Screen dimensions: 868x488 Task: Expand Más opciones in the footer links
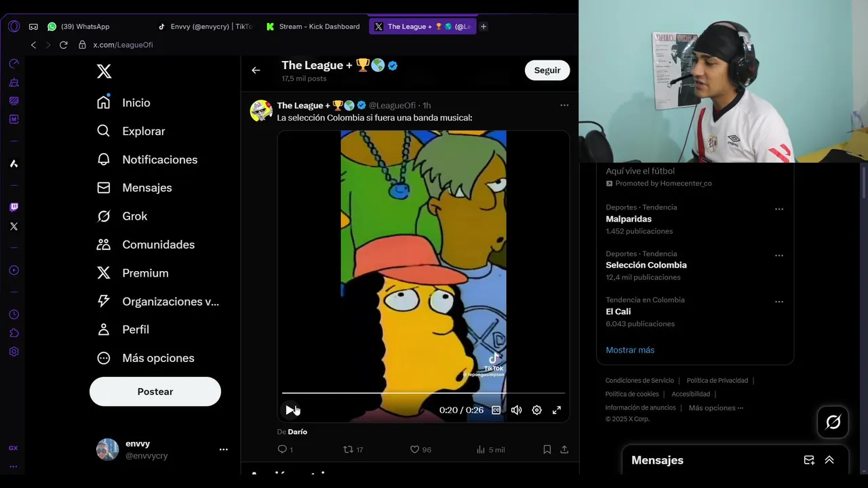click(x=716, y=408)
